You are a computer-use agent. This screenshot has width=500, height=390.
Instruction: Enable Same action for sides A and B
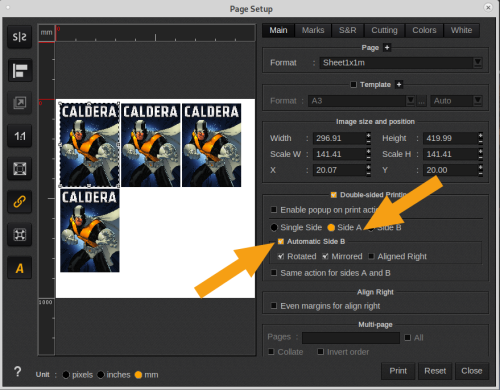click(274, 273)
